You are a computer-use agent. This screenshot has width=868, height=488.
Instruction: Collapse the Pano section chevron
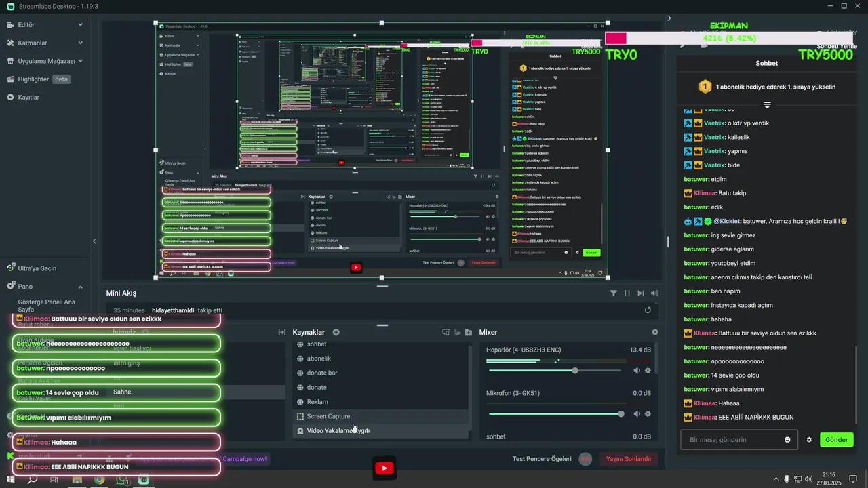[80, 287]
